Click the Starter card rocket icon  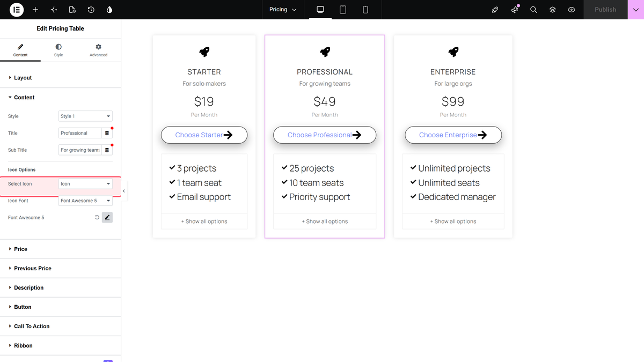[x=204, y=51]
